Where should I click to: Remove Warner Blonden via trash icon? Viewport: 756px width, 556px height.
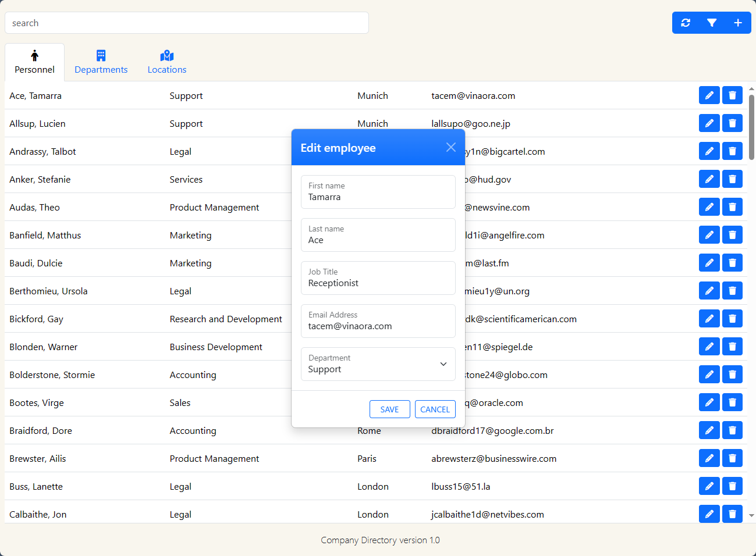732,347
